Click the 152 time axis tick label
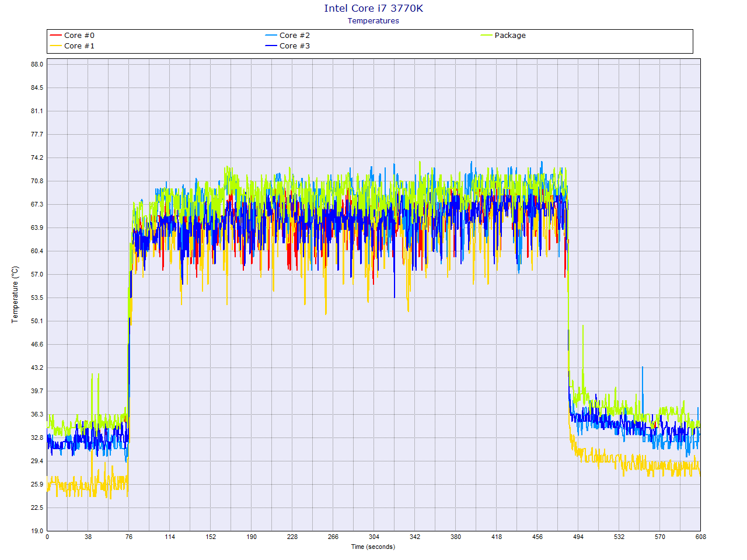 [x=211, y=537]
